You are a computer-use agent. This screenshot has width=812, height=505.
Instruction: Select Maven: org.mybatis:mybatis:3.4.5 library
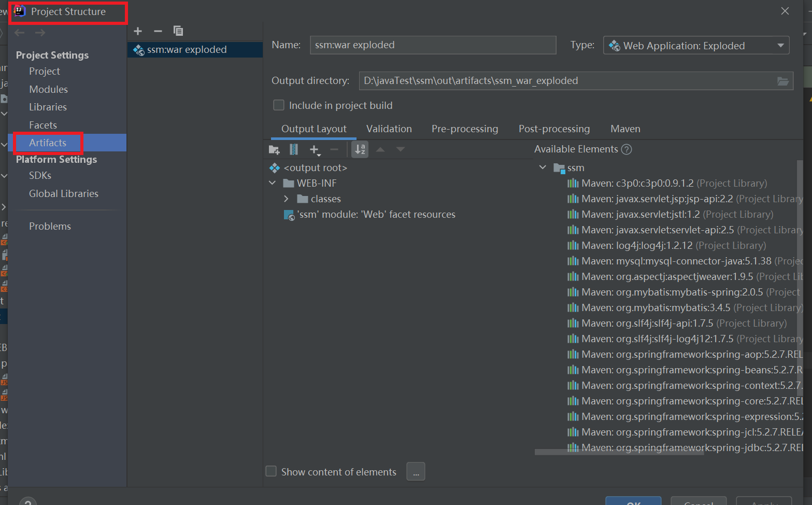click(x=685, y=307)
